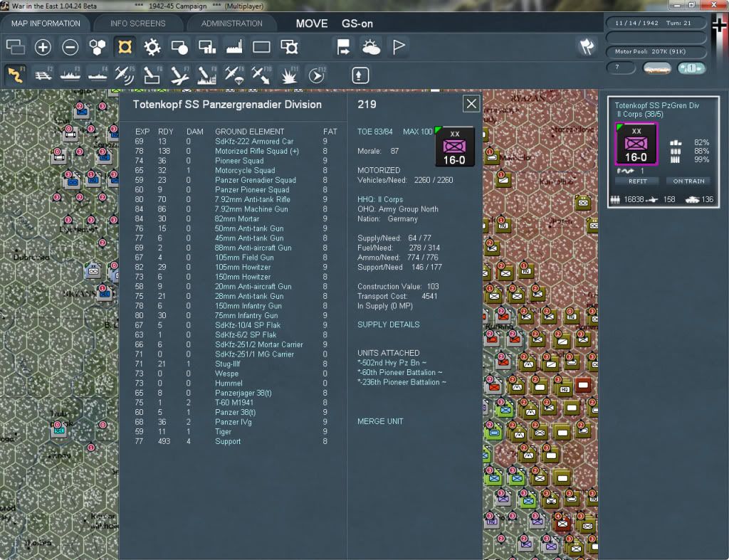The height and width of the screenshot is (560, 729).
Task: Select Air Recon mode (F5) icon
Action: (125, 75)
